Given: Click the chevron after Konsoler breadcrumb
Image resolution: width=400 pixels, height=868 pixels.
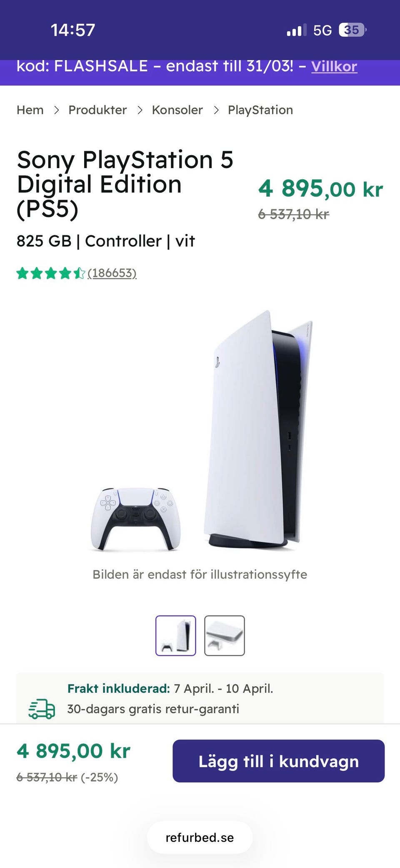Looking at the screenshot, I should point(216,110).
